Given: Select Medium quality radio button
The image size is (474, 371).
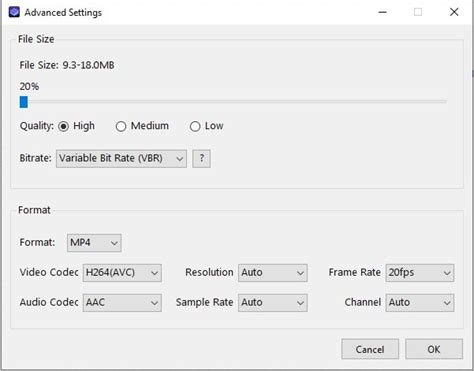Looking at the screenshot, I should pos(121,126).
